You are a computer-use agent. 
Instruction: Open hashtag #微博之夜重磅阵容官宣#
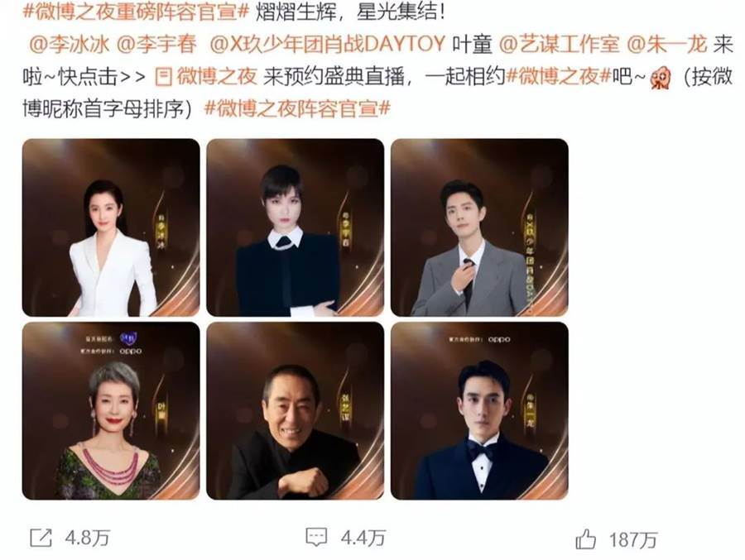tap(136, 12)
